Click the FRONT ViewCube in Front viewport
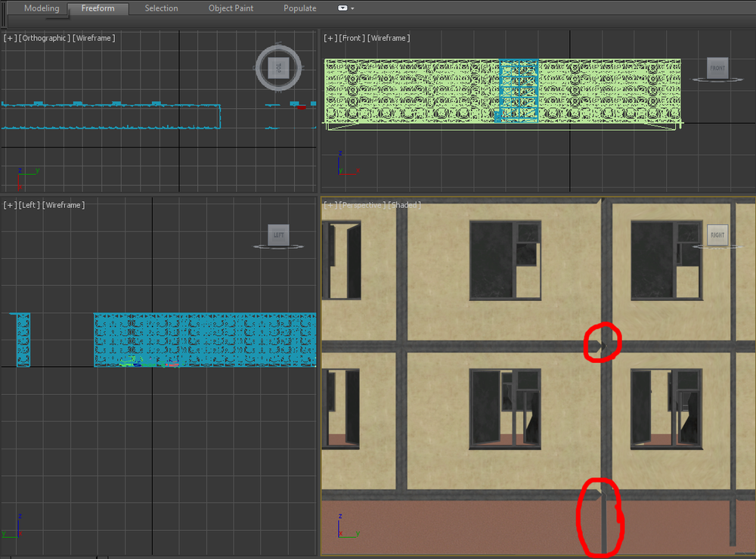Screen dimensions: 756x559 pos(717,69)
